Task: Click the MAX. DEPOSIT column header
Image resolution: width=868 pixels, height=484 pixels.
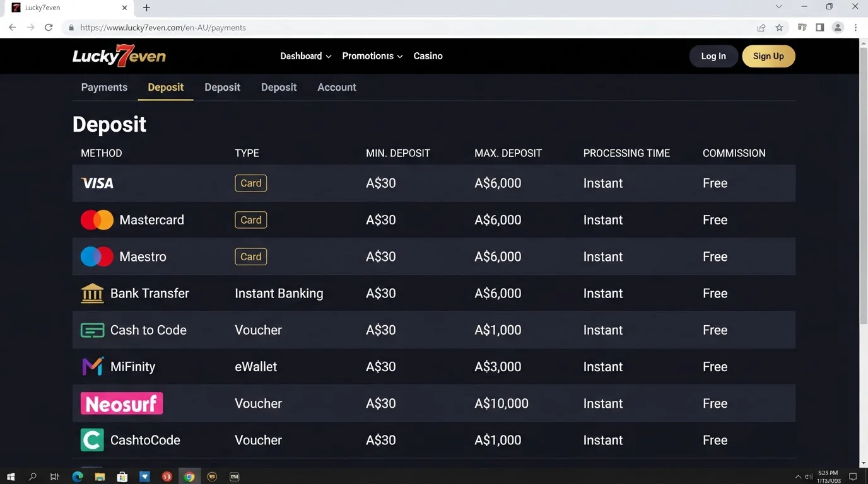Action: tap(508, 153)
